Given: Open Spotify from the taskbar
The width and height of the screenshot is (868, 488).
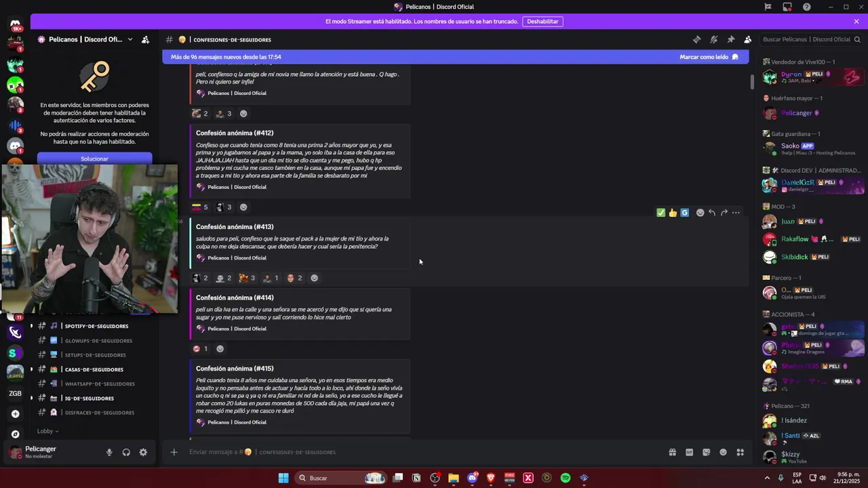Looking at the screenshot, I should (x=566, y=478).
